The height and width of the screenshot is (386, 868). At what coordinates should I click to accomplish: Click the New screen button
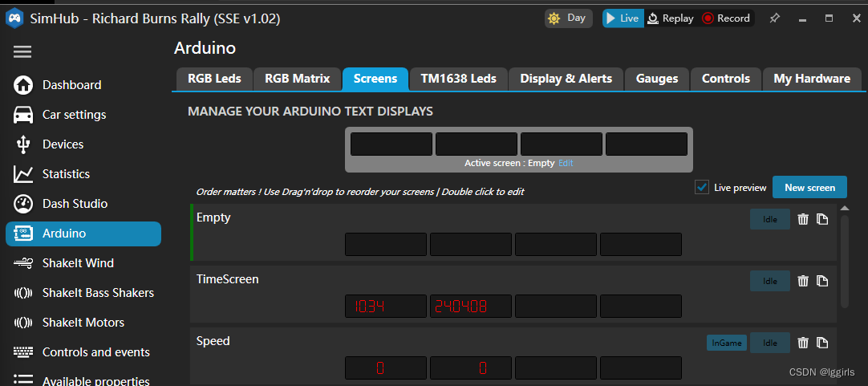click(809, 187)
